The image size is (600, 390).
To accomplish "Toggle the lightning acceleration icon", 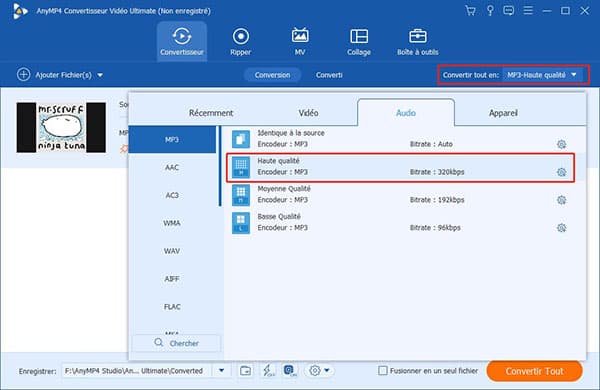I will pyautogui.click(x=268, y=370).
